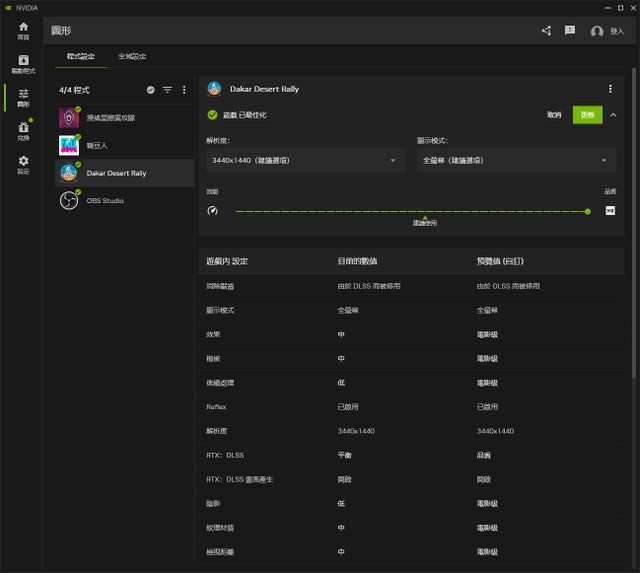The height and width of the screenshot is (573, 640).
Task: Click the '遊戲 已最佳化' status text
Action: point(244,115)
